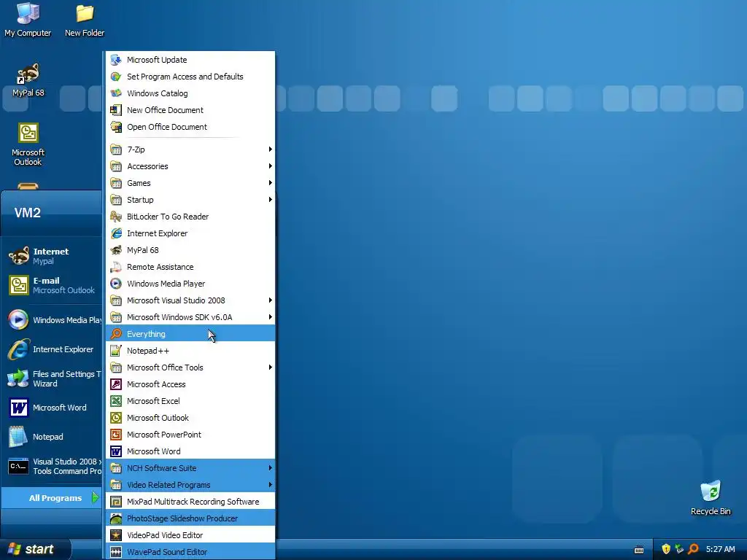Click the security shield tray icon

tap(665, 549)
